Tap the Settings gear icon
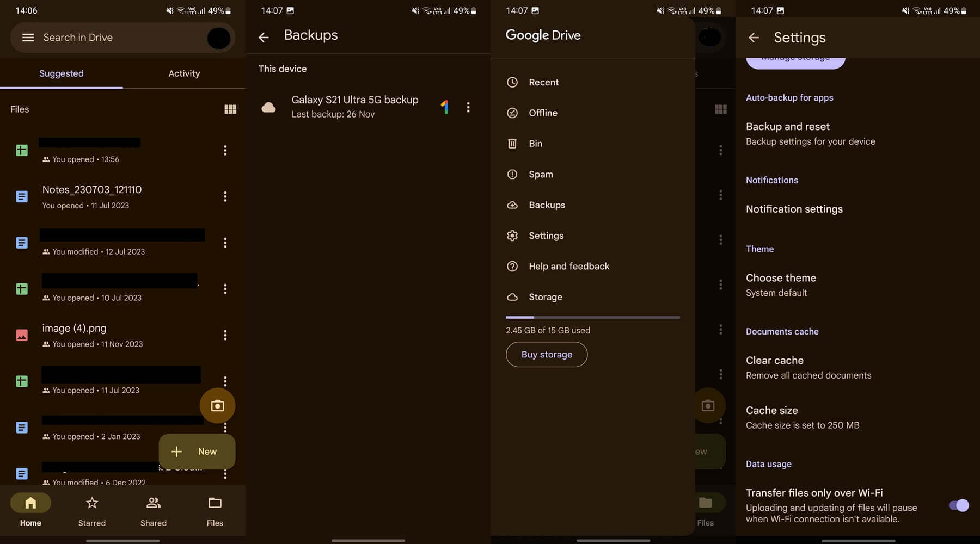The height and width of the screenshot is (544, 980). [x=512, y=236]
